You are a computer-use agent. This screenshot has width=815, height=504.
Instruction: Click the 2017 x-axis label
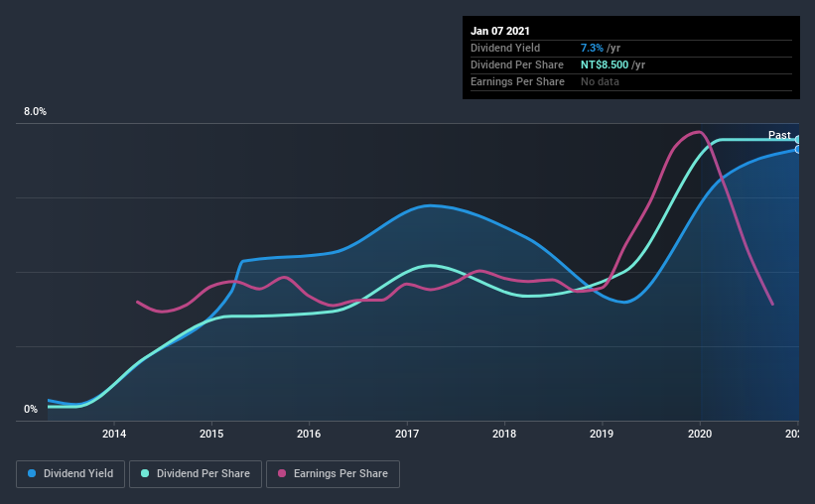tap(407, 434)
